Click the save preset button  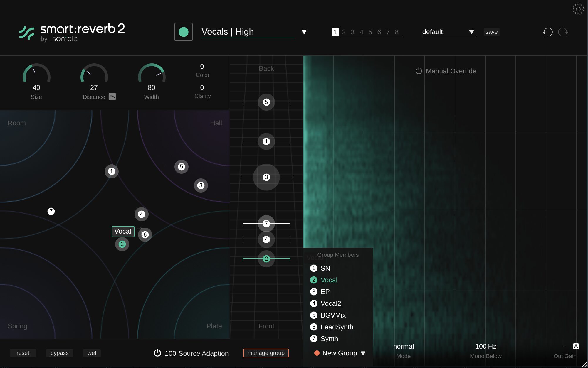[491, 32]
